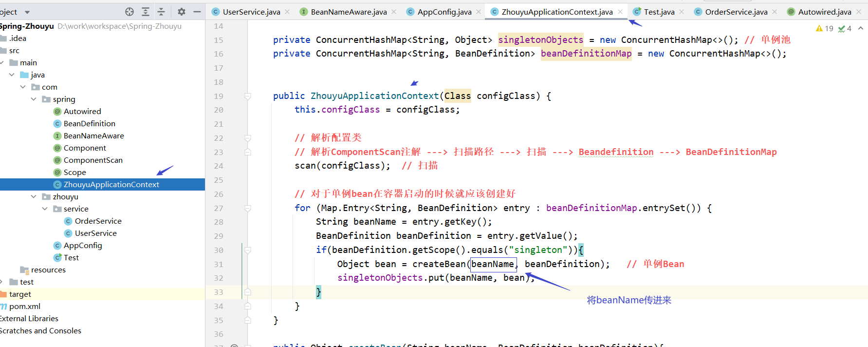The height and width of the screenshot is (347, 868).
Task: Close the BeanNameAware.java tab
Action: [394, 12]
